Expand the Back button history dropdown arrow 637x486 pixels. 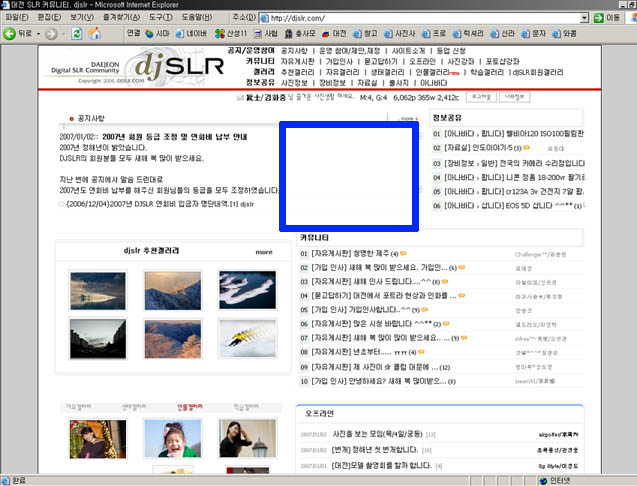tap(38, 33)
